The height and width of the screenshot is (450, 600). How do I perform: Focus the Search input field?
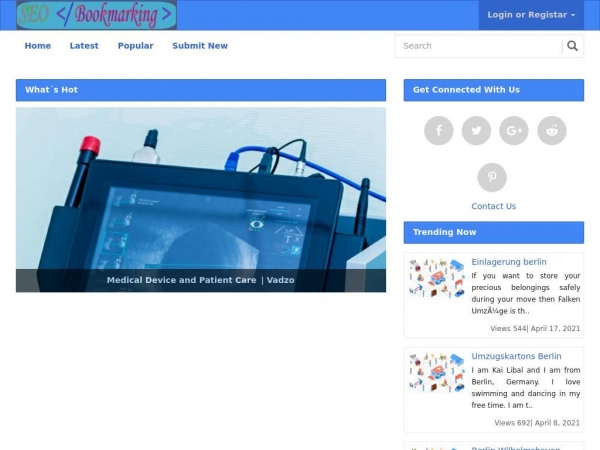tap(479, 46)
